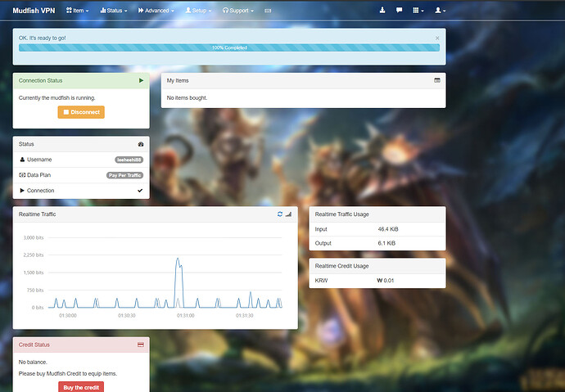The width and height of the screenshot is (565, 392).
Task: Click the Mudfish VPN brand link
Action: click(34, 11)
